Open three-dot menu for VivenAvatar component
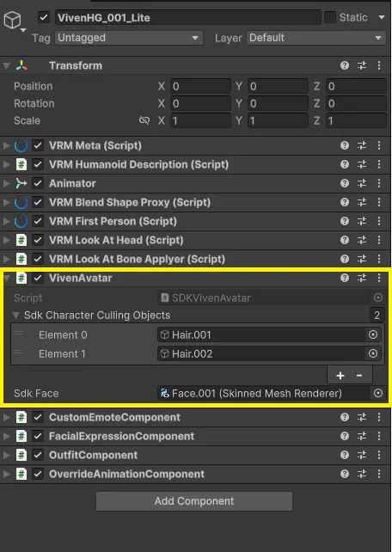The height and width of the screenshot is (552, 392). (379, 278)
